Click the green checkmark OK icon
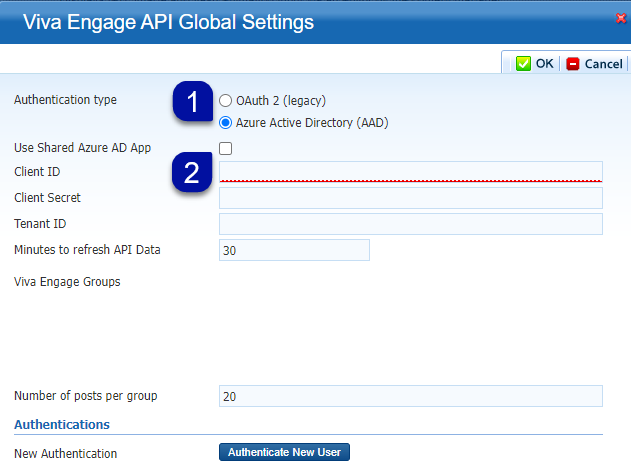The width and height of the screenshot is (631, 462). point(523,64)
